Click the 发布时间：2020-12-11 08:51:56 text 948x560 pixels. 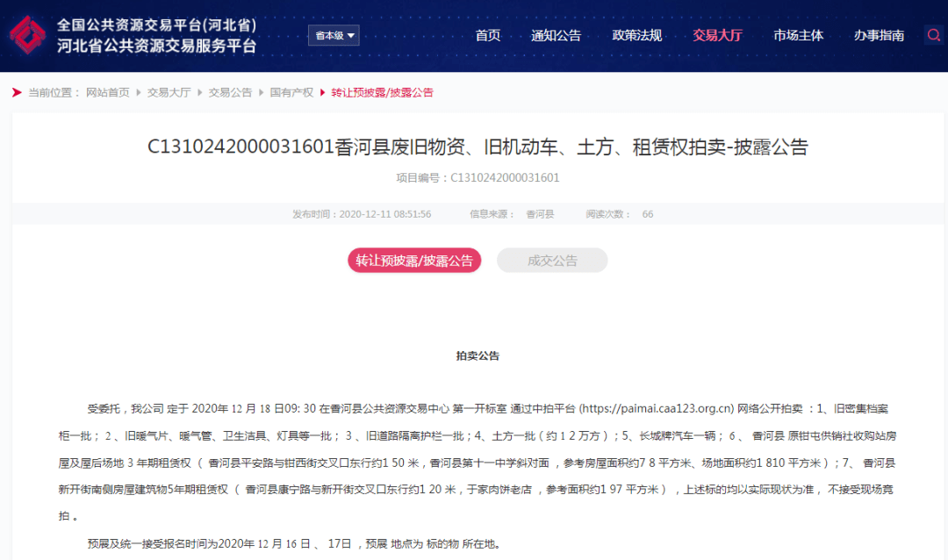pos(362,214)
